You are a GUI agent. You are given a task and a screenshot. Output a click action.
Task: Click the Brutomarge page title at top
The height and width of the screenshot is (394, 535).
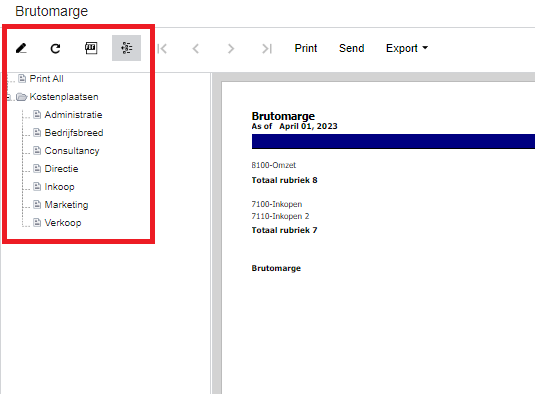click(52, 11)
